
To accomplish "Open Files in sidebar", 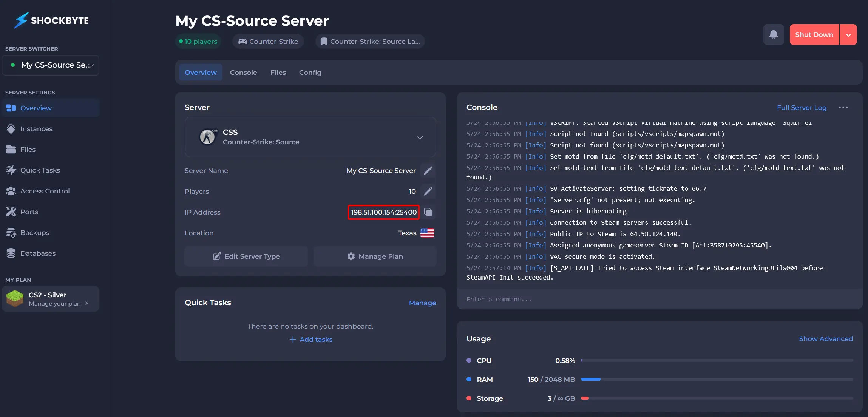I will (x=51, y=150).
